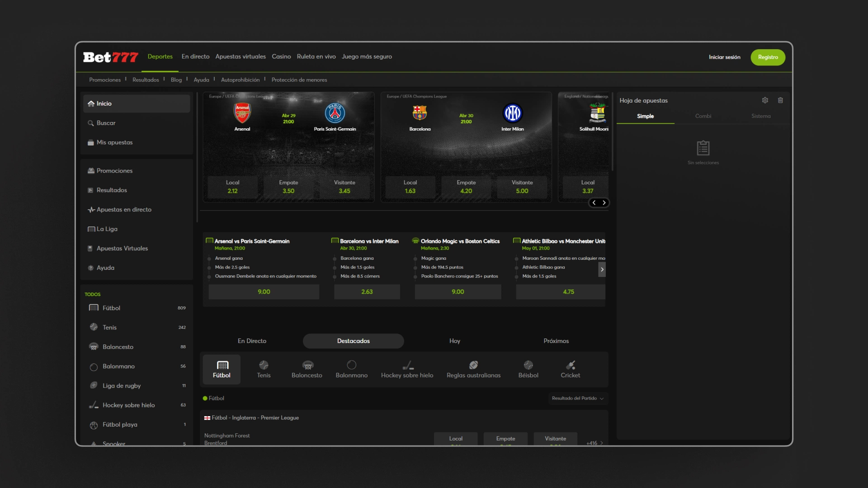Open the Balonmano category in sidebar list
This screenshot has width=868, height=488.
pyautogui.click(x=137, y=366)
